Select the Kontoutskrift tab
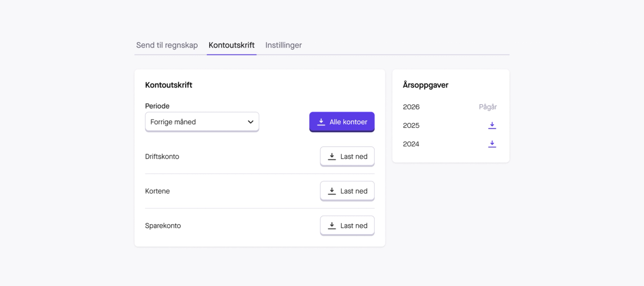Screen dimensions: 644x286 click(x=231, y=45)
